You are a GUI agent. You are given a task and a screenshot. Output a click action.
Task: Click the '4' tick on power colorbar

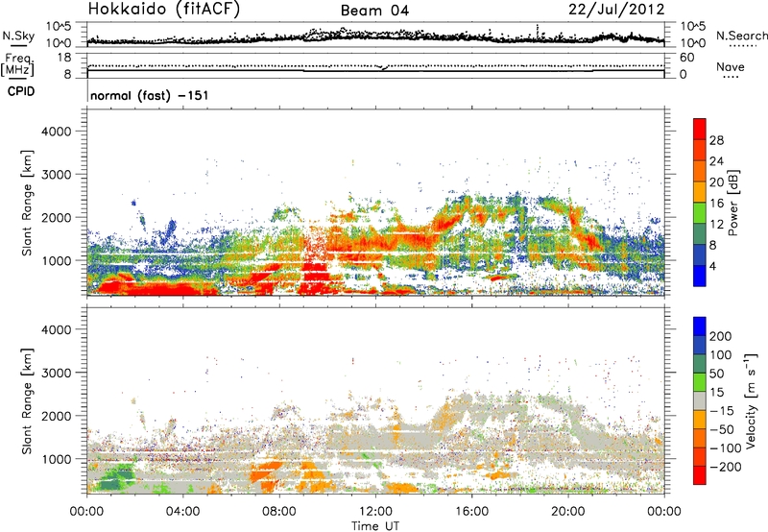[x=713, y=266]
